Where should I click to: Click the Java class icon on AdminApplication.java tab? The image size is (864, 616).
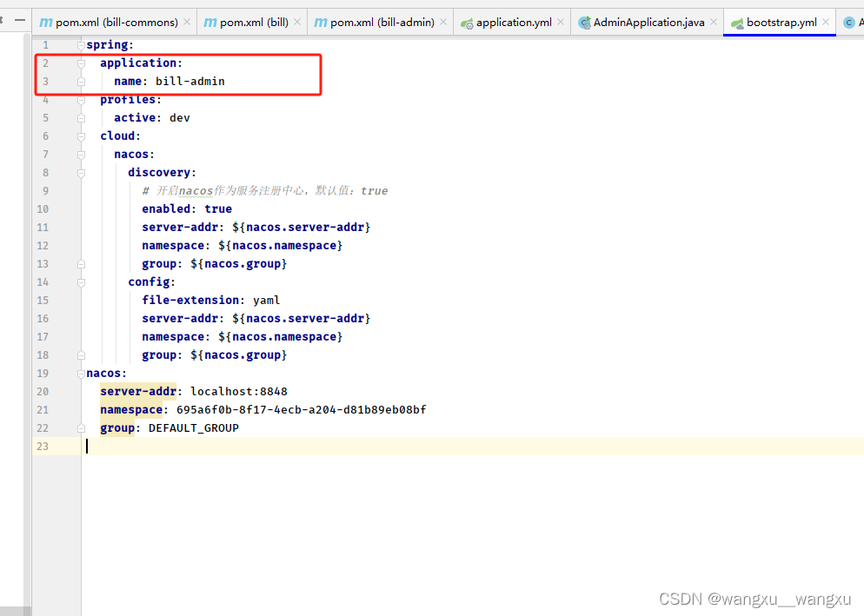584,23
